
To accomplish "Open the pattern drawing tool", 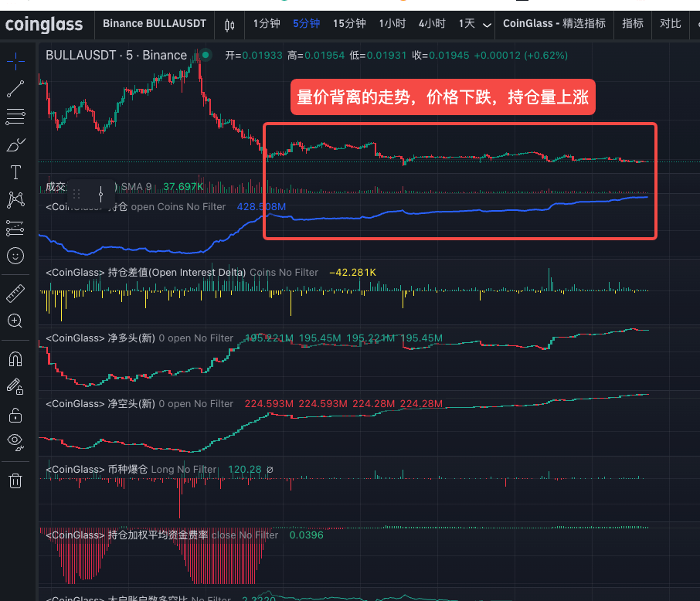I will [x=15, y=199].
